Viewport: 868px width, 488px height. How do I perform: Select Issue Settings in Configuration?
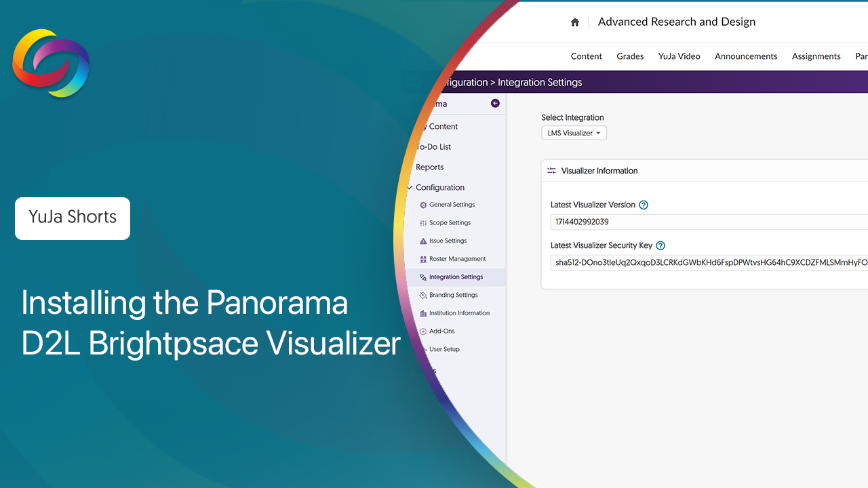(448, 241)
